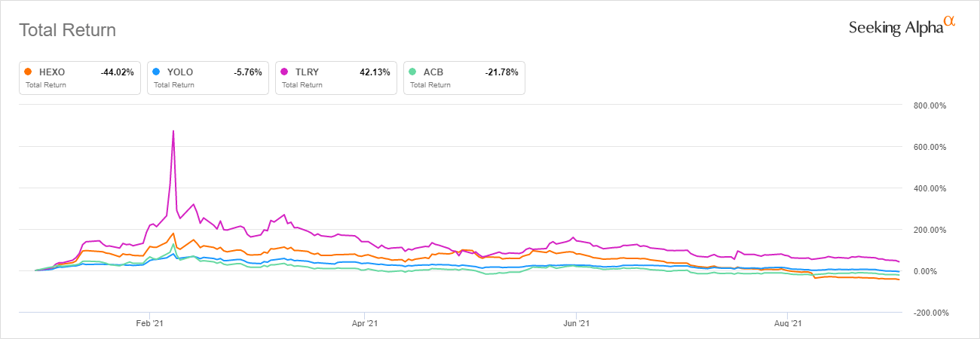Select the Aug '21 x-axis label
The image size is (980, 339).
click(x=787, y=323)
